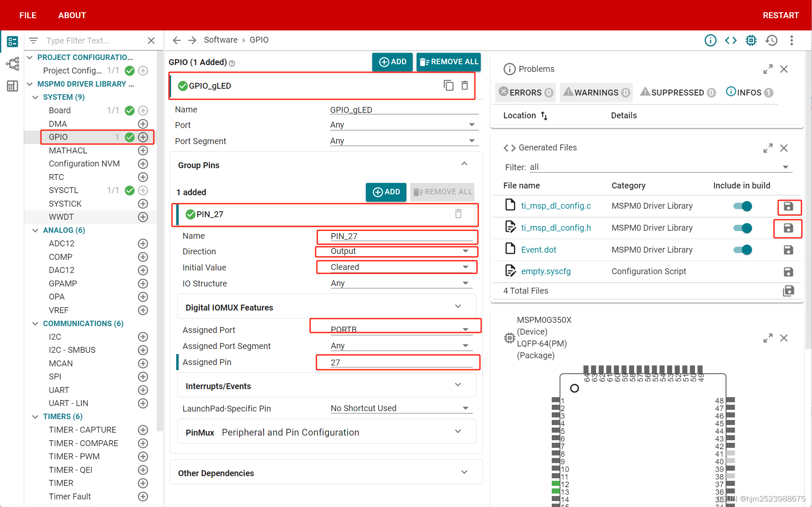
Task: Open the device view chip icon
Action: click(751, 40)
